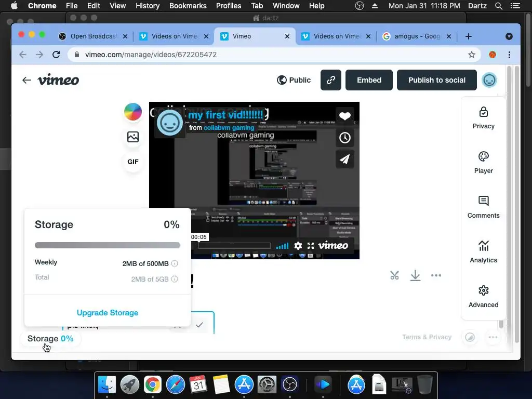The height and width of the screenshot is (399, 532).
Task: Open the video title 'my first vid!!!!!!!' link
Action: click(225, 115)
